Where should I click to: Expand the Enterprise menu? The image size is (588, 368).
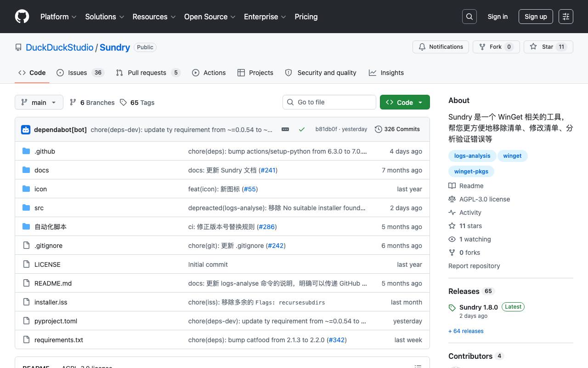pos(265,17)
